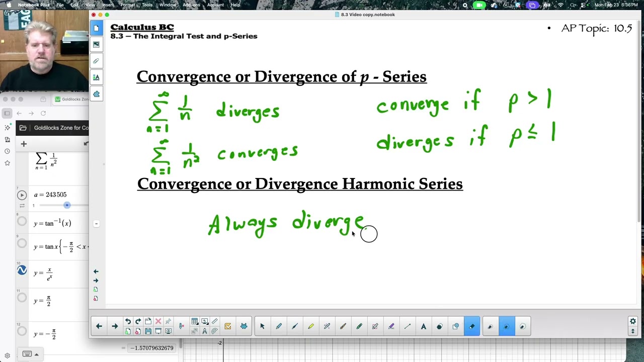Select the purple creative pen tool
Screen dimensions: 644x362
coord(391,326)
